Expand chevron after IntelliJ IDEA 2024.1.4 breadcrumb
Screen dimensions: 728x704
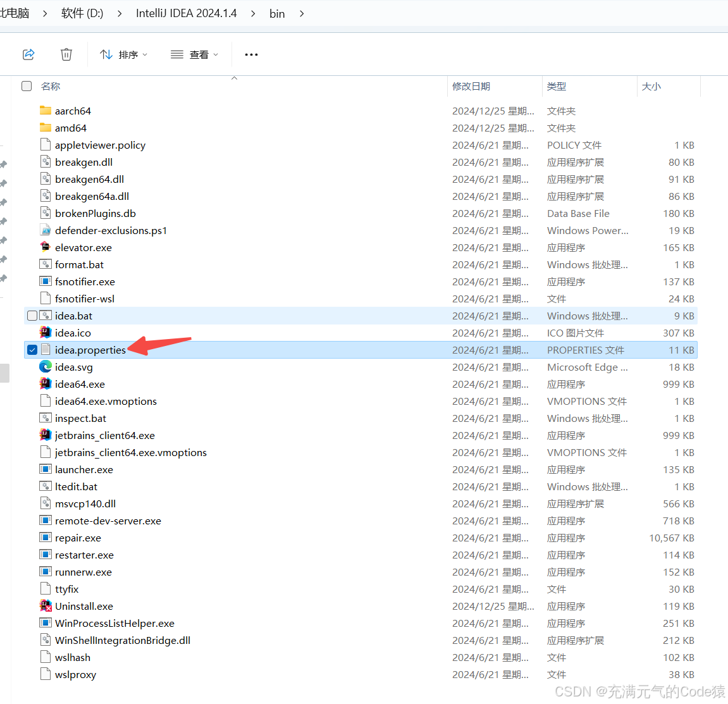pos(253,13)
